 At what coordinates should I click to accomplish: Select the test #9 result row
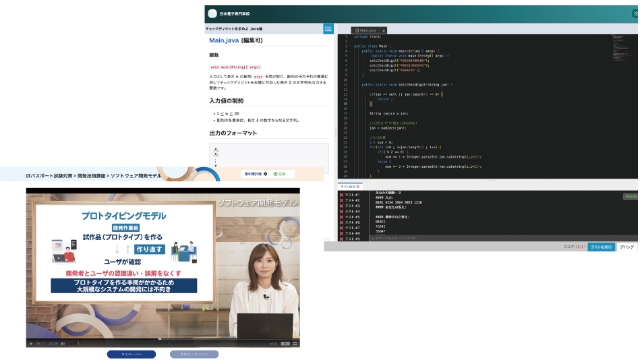tap(350, 239)
